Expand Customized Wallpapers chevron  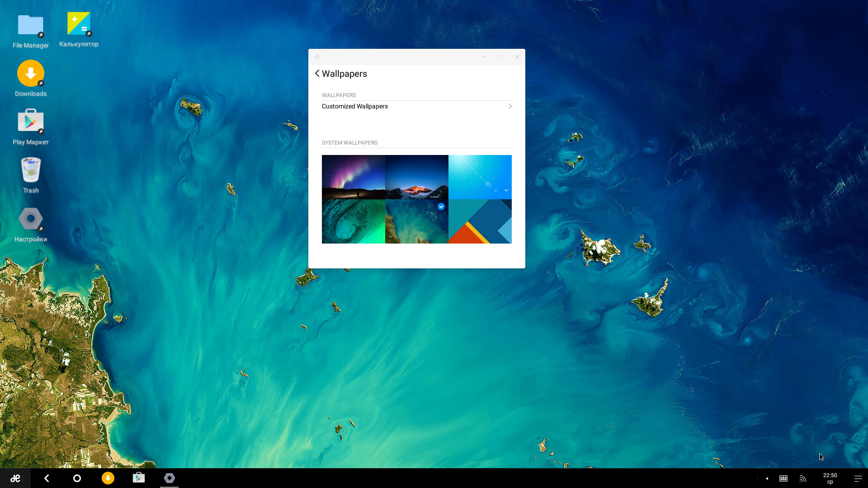click(510, 106)
